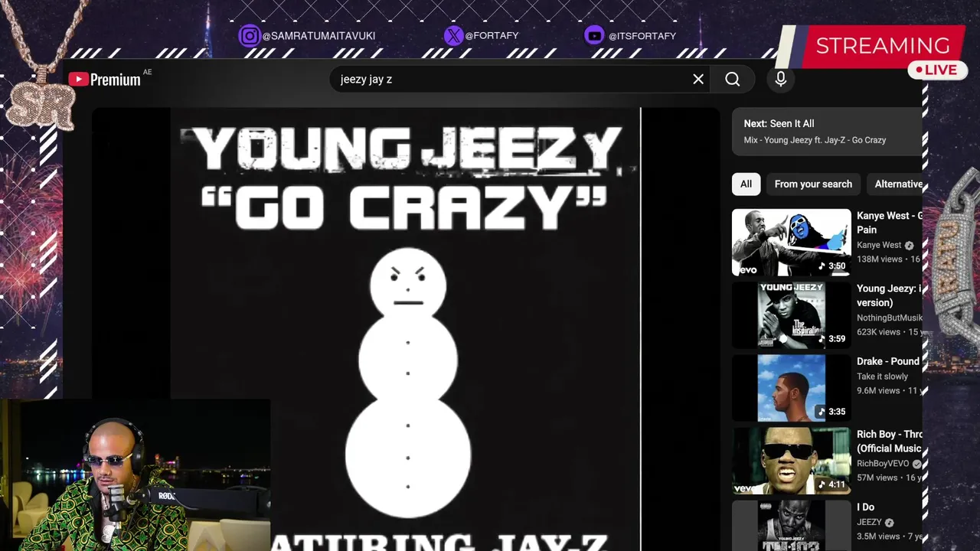980x551 pixels.
Task: Open the Kanye West video thumbnail
Action: (791, 242)
